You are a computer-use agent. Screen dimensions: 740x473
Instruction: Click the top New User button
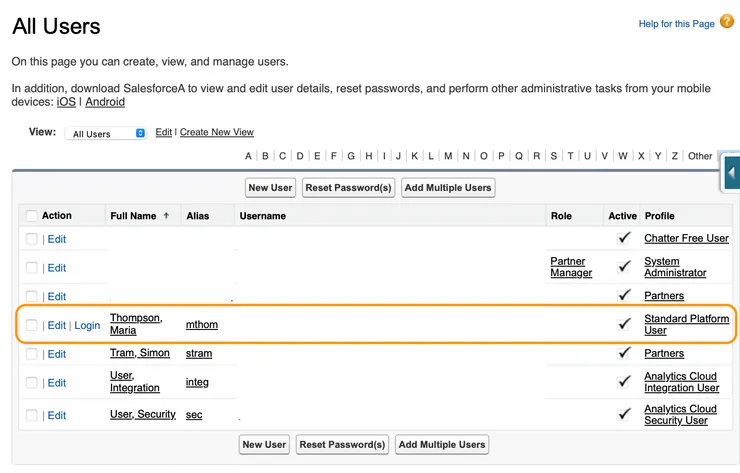tap(270, 187)
